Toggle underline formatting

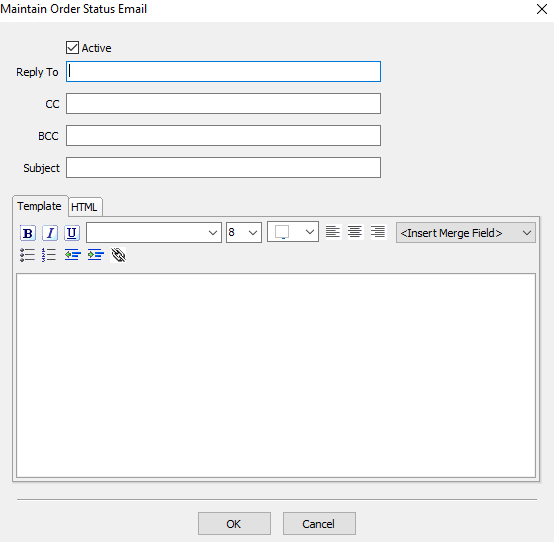[x=72, y=233]
